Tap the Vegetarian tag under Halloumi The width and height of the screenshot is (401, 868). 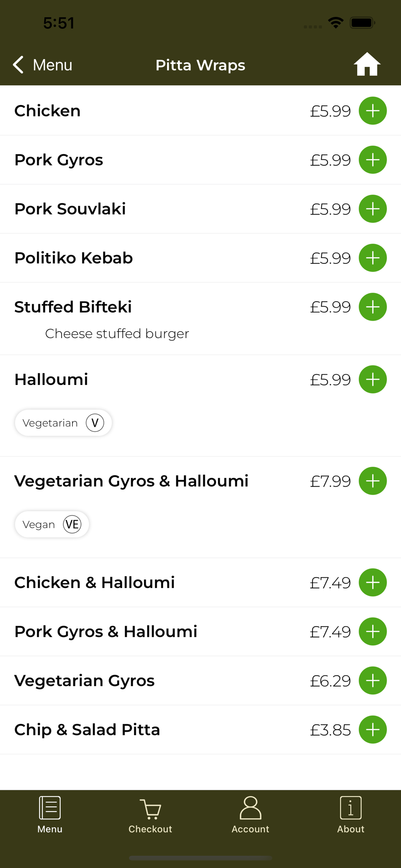(63, 423)
